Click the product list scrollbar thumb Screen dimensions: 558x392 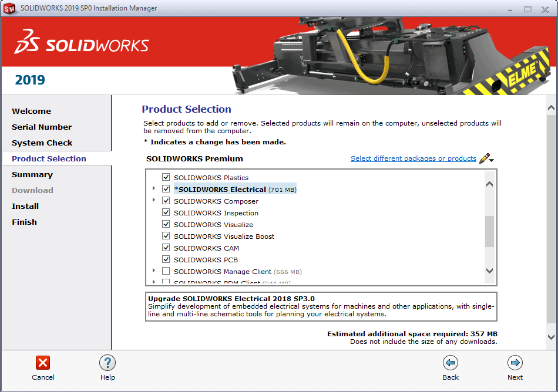489,231
